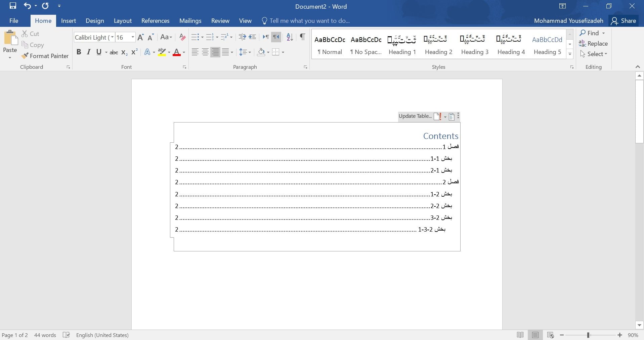Click the Strikethrough icon
Viewport: 644px width, 340px height.
click(114, 52)
